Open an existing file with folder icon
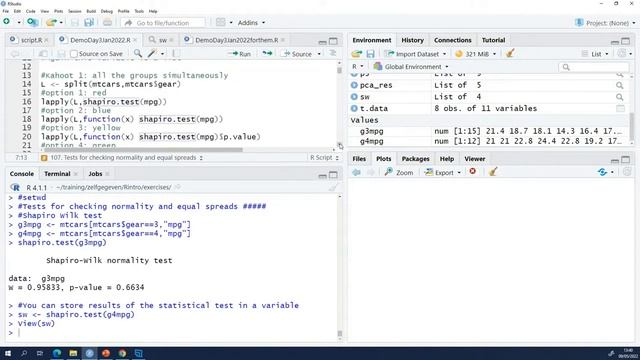Viewport: 640px width, 360px height. pos(51,22)
